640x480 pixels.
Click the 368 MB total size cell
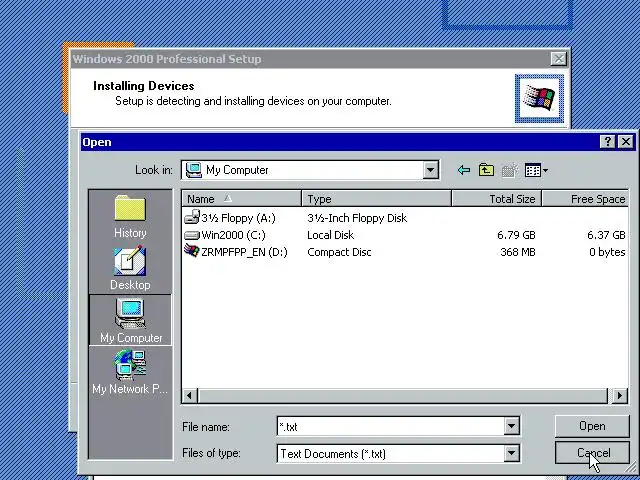[518, 252]
